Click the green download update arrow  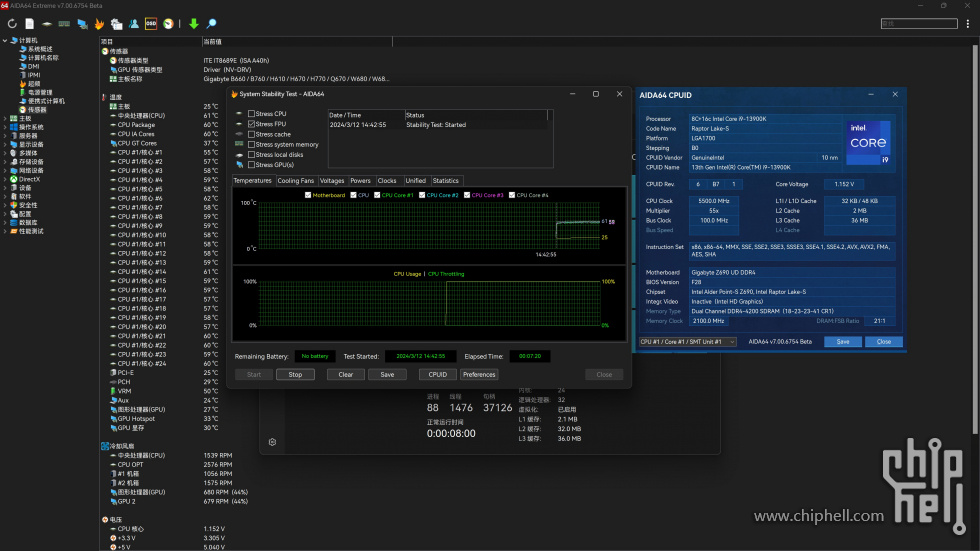[194, 24]
